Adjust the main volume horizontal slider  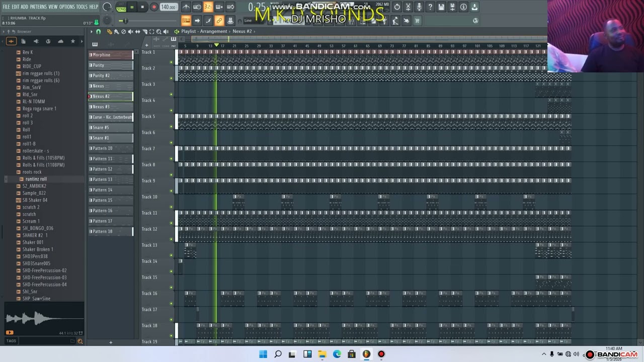pos(148,21)
